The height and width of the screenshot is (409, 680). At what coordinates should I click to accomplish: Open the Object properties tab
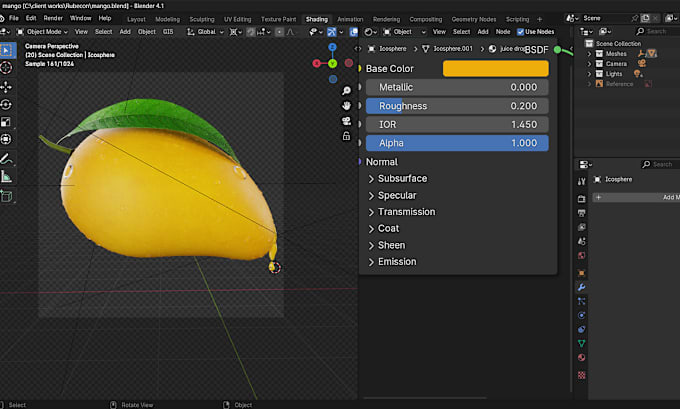[582, 273]
